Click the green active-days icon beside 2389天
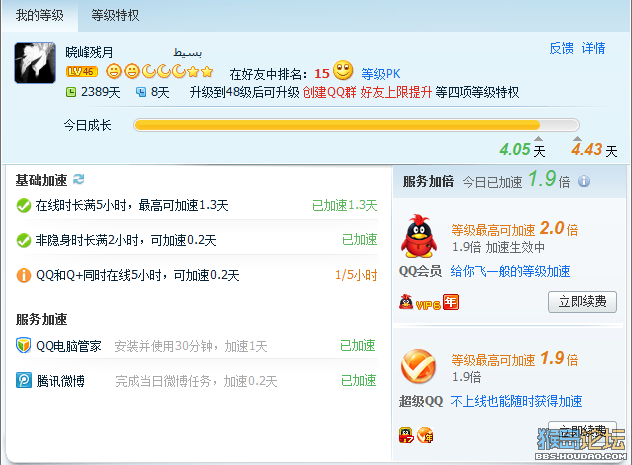632x465 pixels. [x=71, y=92]
